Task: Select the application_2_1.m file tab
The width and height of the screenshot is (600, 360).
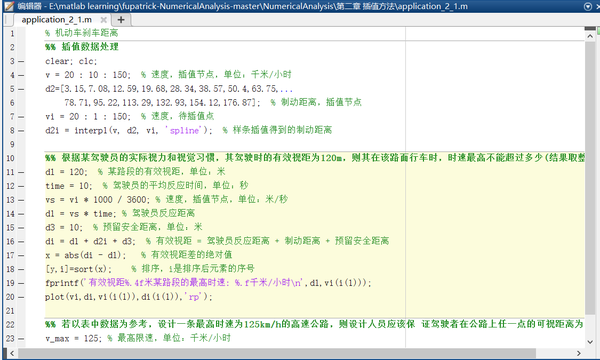Action: [57, 20]
